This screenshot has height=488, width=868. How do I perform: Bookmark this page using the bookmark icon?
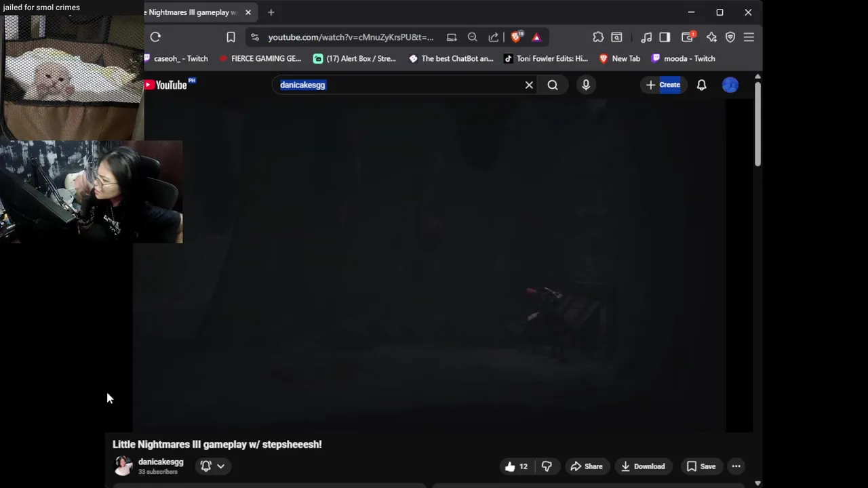click(231, 37)
